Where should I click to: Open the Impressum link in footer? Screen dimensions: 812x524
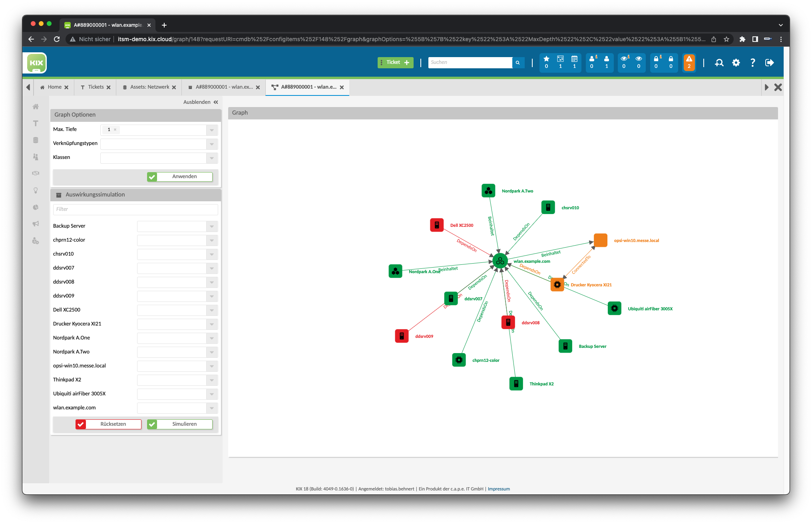click(499, 489)
